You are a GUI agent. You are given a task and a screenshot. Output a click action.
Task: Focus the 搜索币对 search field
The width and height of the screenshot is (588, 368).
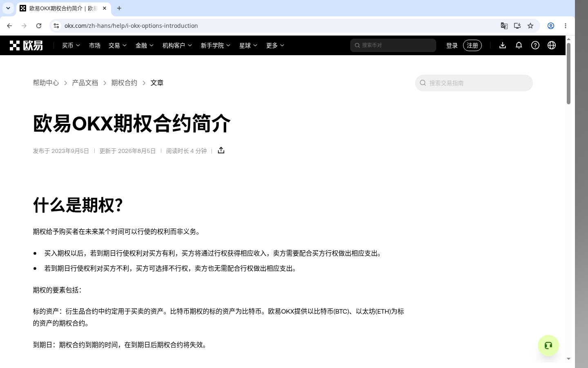point(393,45)
